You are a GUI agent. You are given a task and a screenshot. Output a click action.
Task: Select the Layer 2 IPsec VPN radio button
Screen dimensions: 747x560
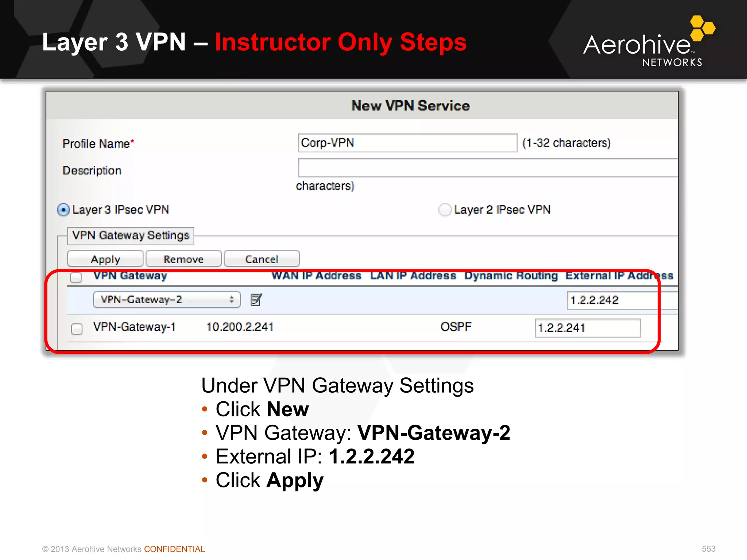(445, 210)
